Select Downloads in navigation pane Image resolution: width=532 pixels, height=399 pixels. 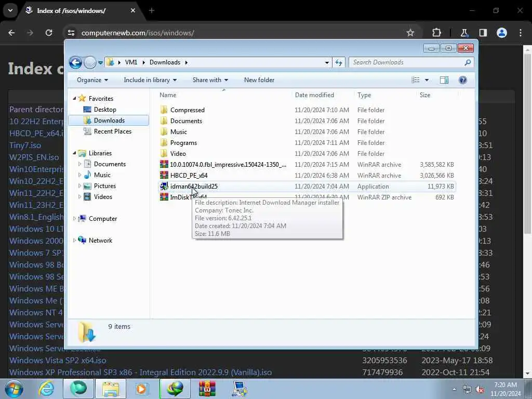109,121
